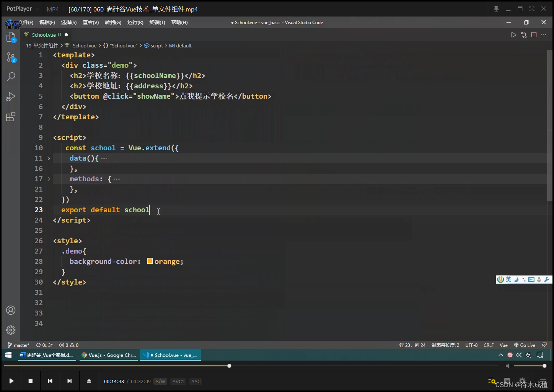Screen dimensions: 554x392
Task: Open the 帮助(H) menu
Action: click(179, 23)
